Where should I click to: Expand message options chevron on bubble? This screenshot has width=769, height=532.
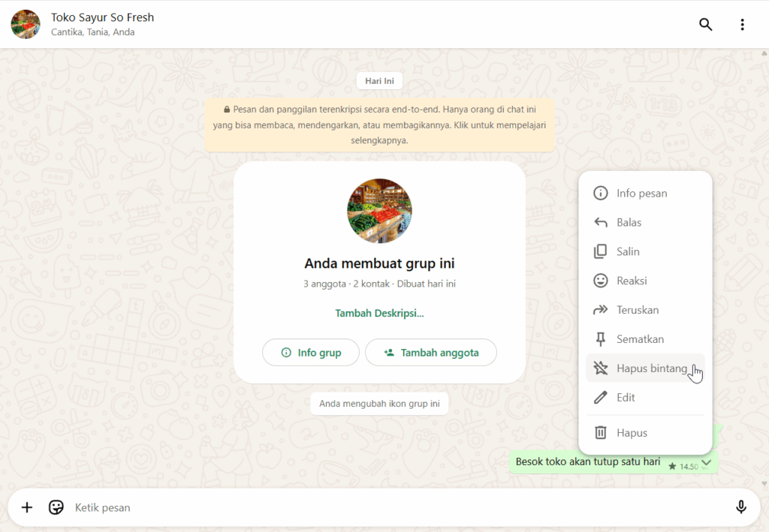coord(706,463)
